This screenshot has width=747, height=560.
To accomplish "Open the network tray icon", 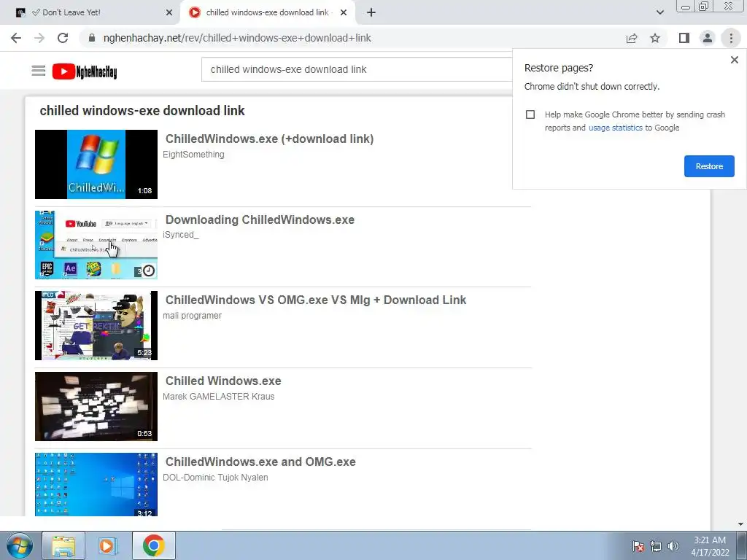I will coord(656,546).
